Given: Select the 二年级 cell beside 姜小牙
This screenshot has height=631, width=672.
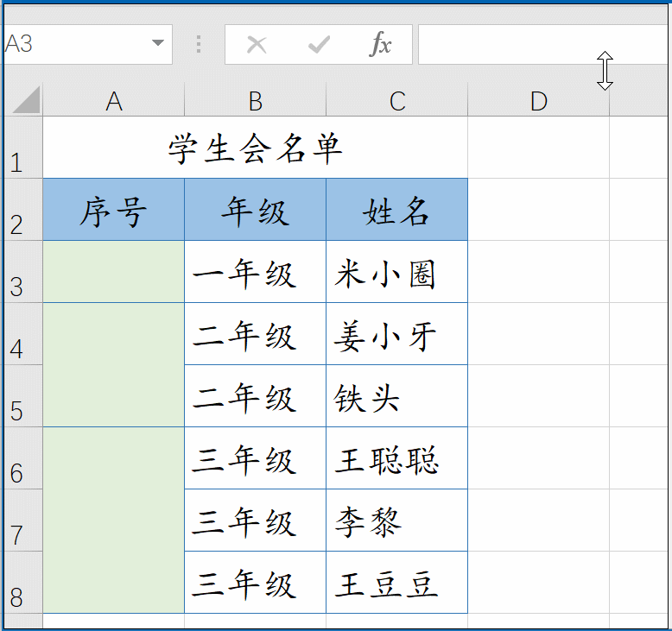Looking at the screenshot, I should pyautogui.click(x=256, y=334).
